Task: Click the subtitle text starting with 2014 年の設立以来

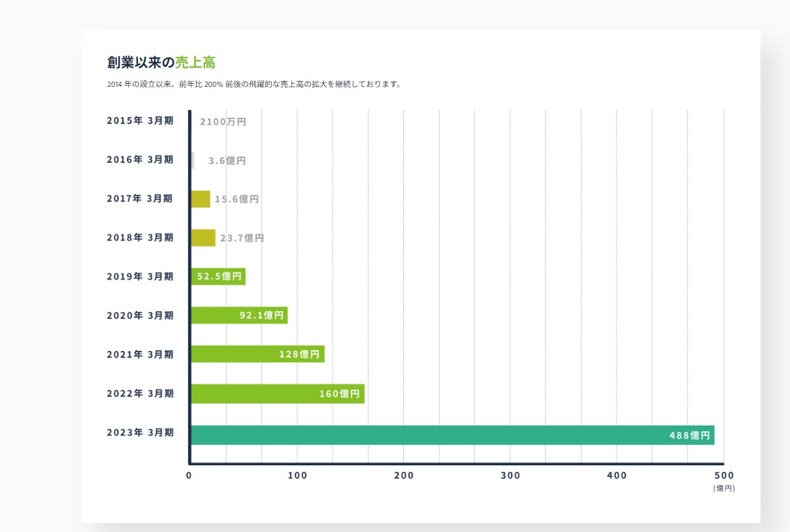Action: [x=254, y=84]
